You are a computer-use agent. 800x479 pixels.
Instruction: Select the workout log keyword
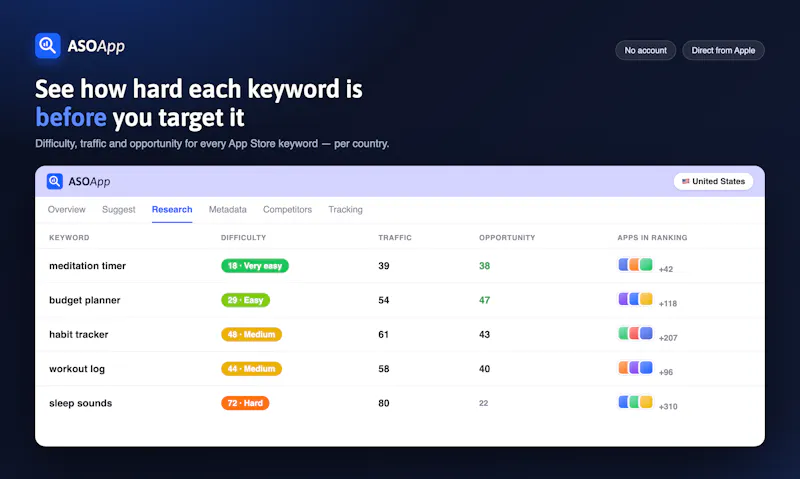click(77, 368)
